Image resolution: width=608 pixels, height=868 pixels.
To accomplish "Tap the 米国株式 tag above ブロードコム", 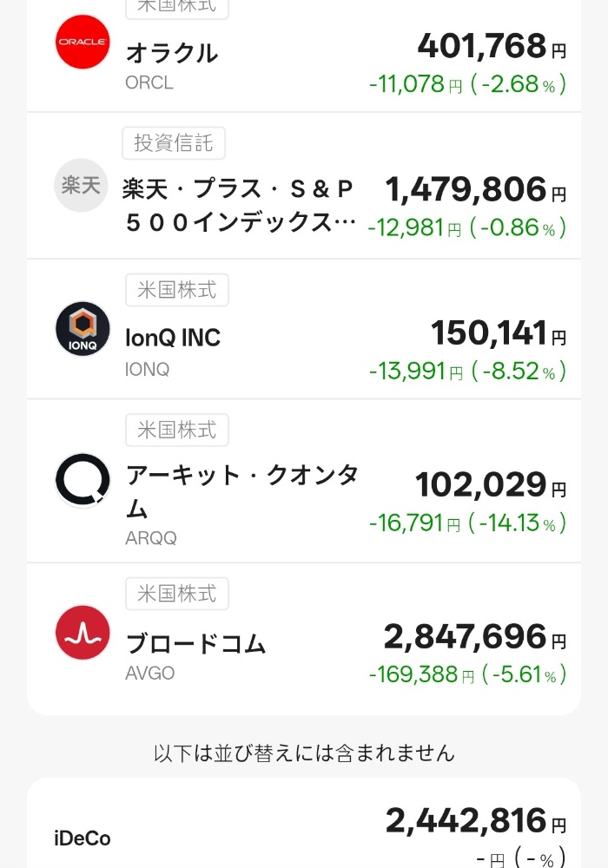I will (x=177, y=594).
